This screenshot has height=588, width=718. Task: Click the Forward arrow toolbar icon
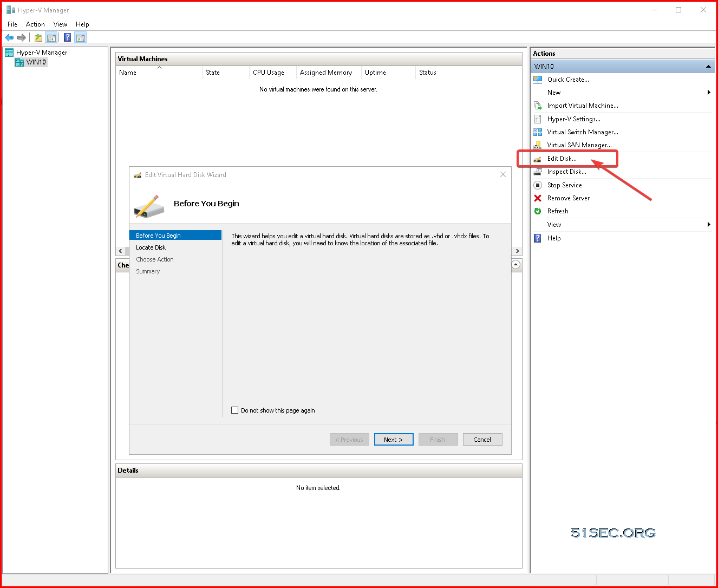pyautogui.click(x=22, y=37)
